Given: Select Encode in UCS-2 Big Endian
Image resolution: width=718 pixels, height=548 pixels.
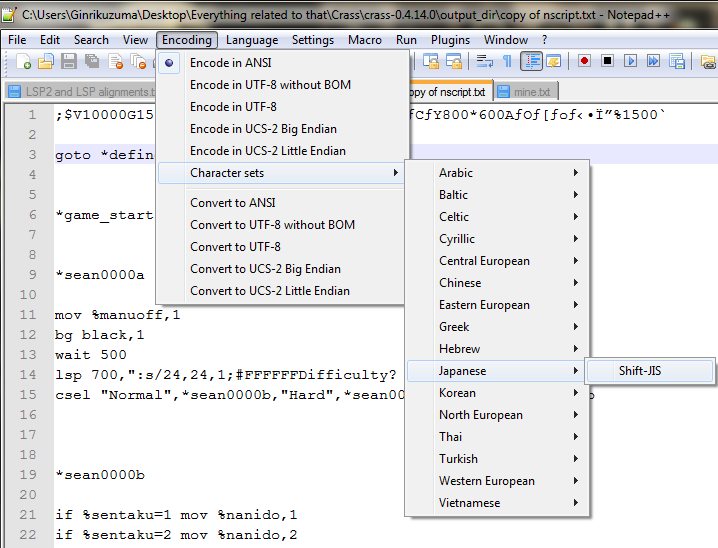Looking at the screenshot, I should point(283,129).
